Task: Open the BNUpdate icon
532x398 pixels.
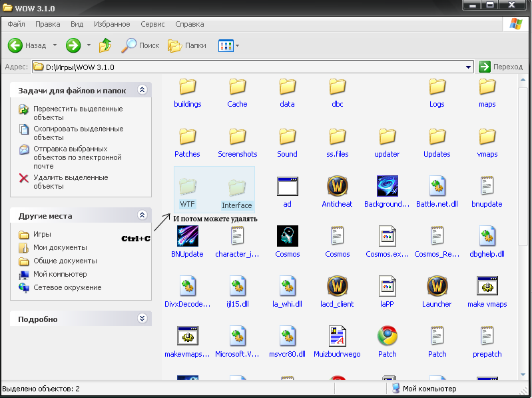Action: point(187,236)
